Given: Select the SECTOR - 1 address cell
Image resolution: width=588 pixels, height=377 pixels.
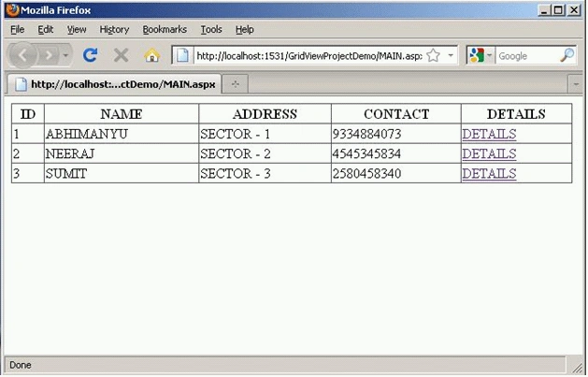Looking at the screenshot, I should coord(265,134).
